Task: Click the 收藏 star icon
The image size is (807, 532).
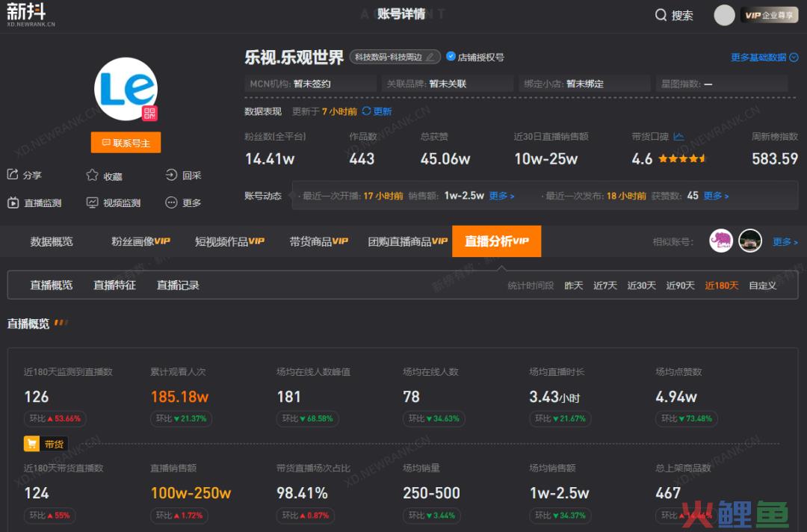Action: [91, 174]
